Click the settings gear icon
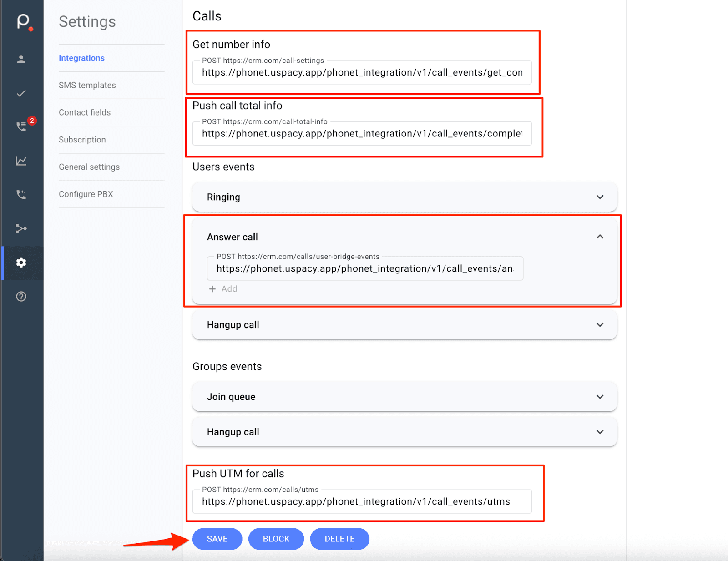Screen dimensions: 728x561 pyautogui.click(x=21, y=263)
